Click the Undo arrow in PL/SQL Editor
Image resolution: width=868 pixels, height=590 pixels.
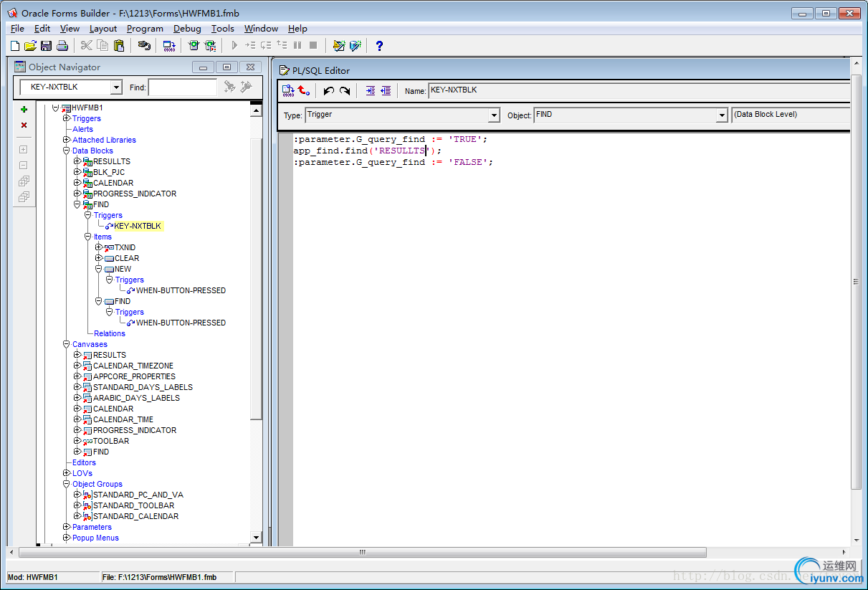click(328, 91)
